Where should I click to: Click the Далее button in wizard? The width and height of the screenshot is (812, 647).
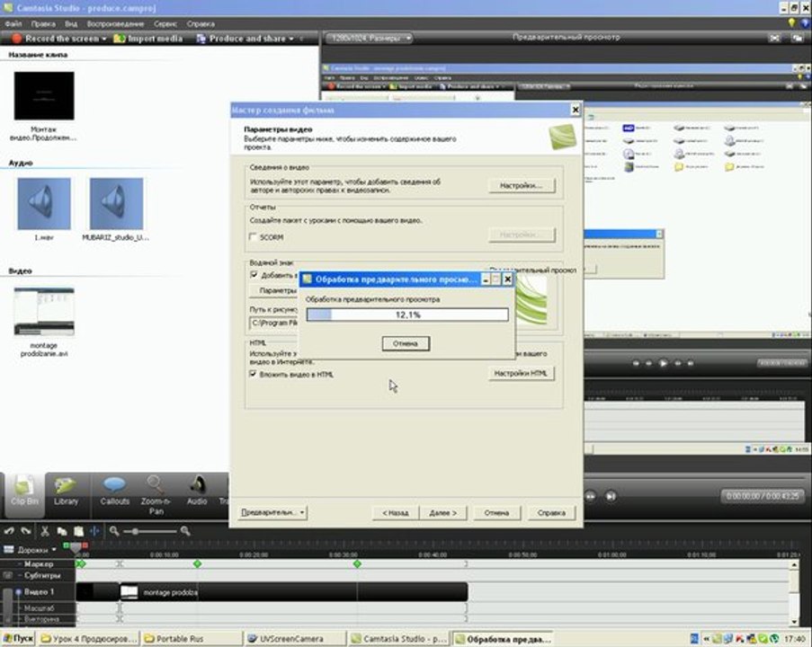tap(442, 512)
